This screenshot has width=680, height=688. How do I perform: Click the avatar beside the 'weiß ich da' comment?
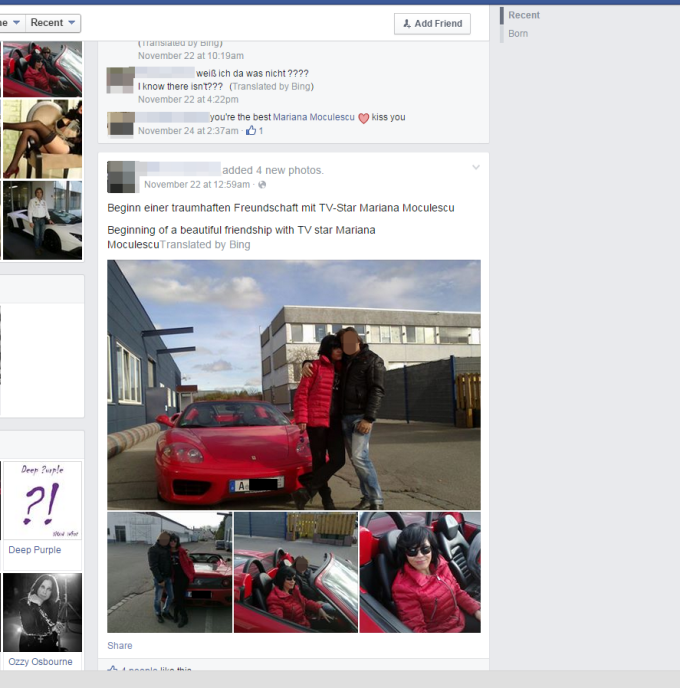[120, 80]
